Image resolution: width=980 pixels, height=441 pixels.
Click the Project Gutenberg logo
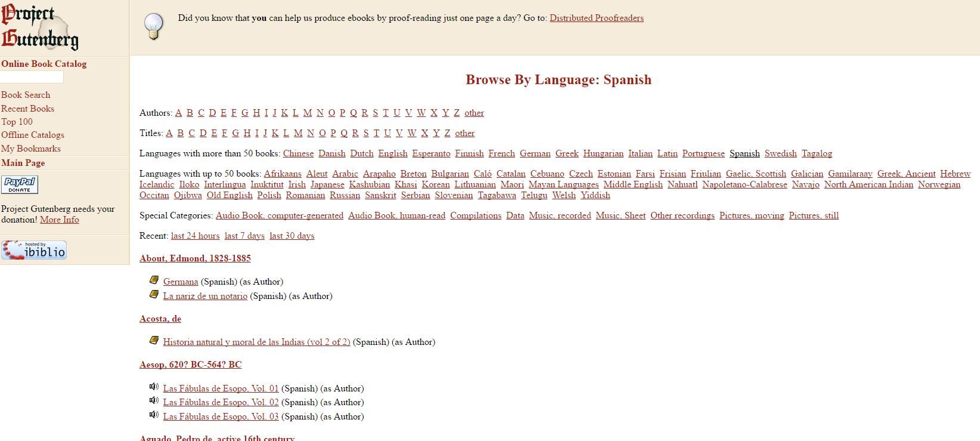click(40, 27)
